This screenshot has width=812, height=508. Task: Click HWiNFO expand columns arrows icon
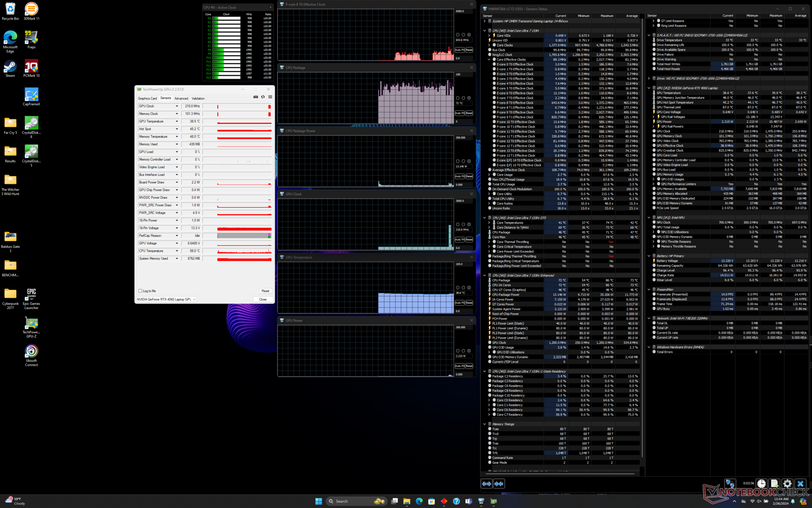coord(486,483)
